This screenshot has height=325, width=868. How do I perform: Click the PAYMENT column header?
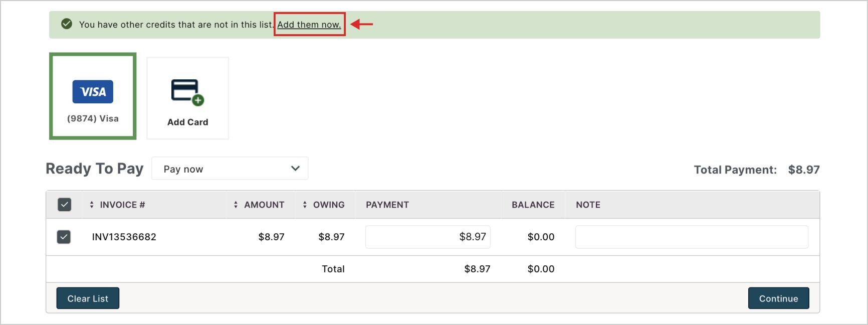(x=387, y=205)
